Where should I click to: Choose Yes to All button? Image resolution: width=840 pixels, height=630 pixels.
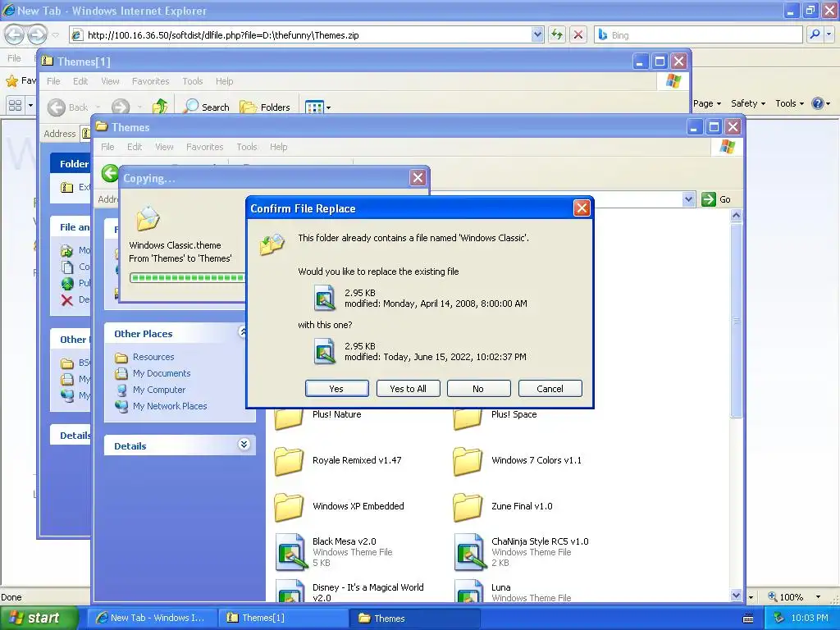pyautogui.click(x=408, y=388)
